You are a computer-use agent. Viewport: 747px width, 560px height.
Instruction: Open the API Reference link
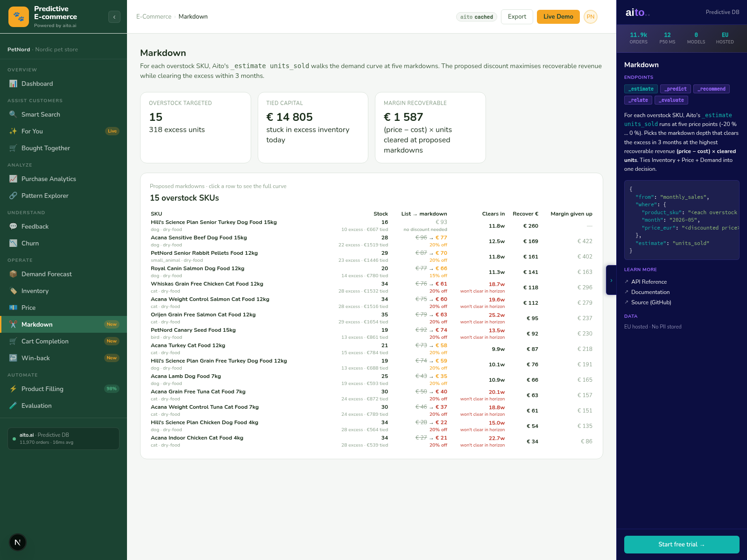[649, 282]
